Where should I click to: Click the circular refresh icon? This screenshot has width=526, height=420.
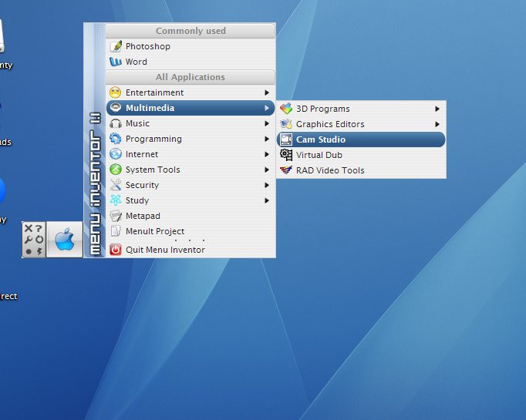coord(39,240)
